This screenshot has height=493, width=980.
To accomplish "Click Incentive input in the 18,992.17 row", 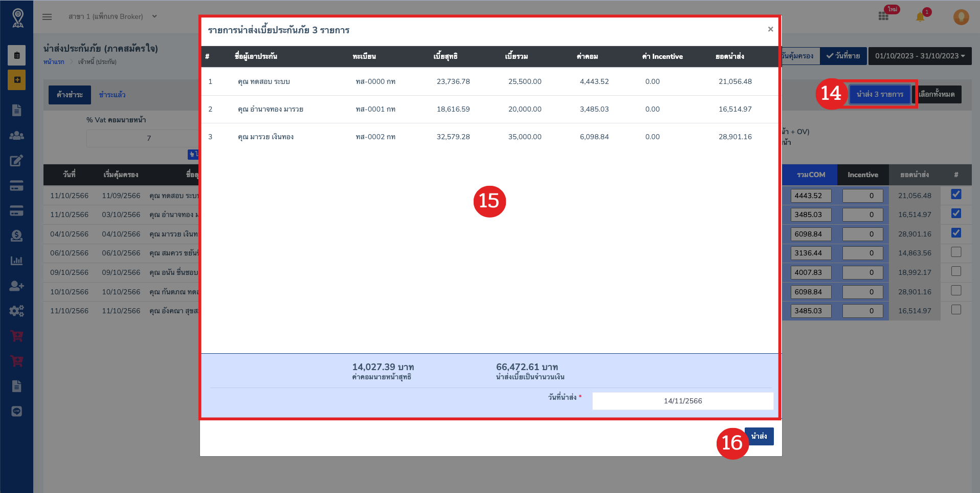I will [x=863, y=272].
